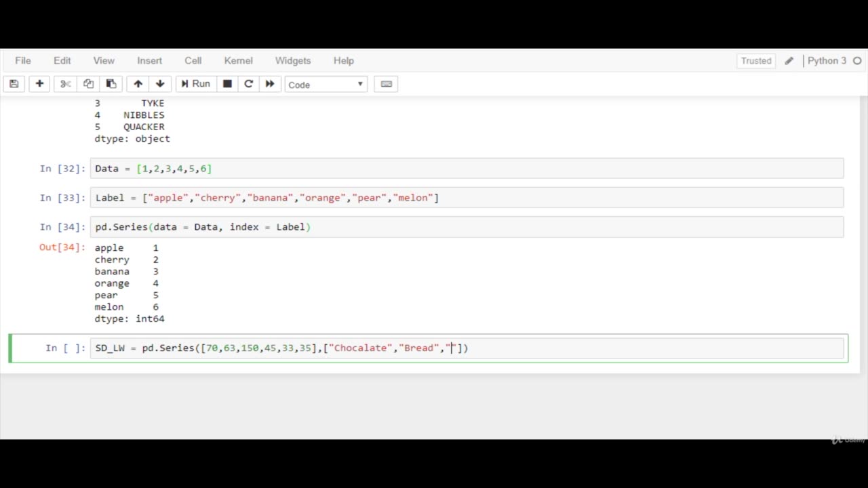Move selected cell up arrow
The height and width of the screenshot is (488, 868).
click(138, 84)
